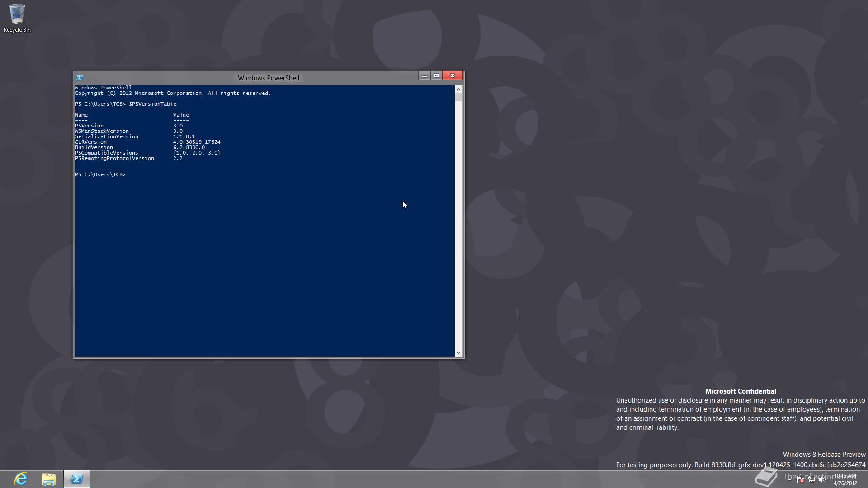The height and width of the screenshot is (488, 868).
Task: Show hidden tray icons arrow
Action: coord(790,479)
